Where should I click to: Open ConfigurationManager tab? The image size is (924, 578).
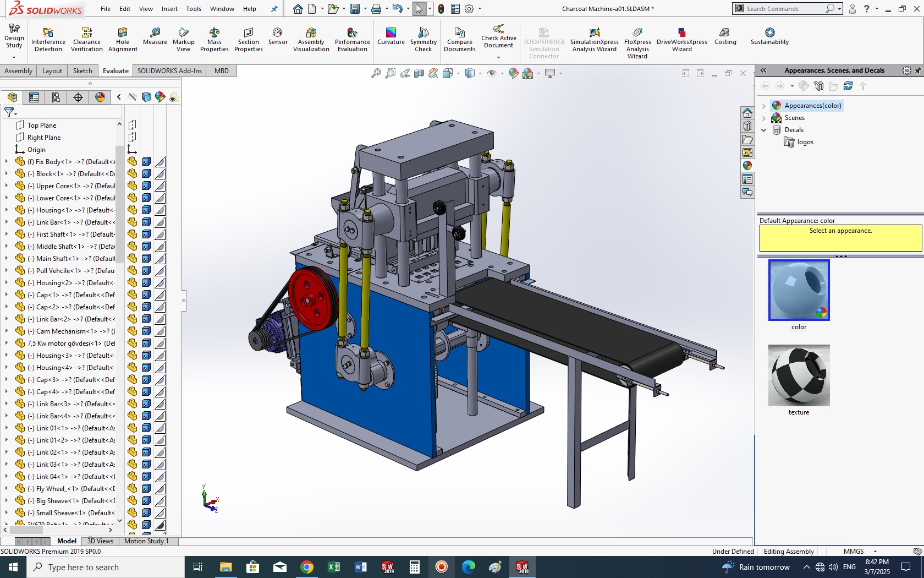(56, 97)
